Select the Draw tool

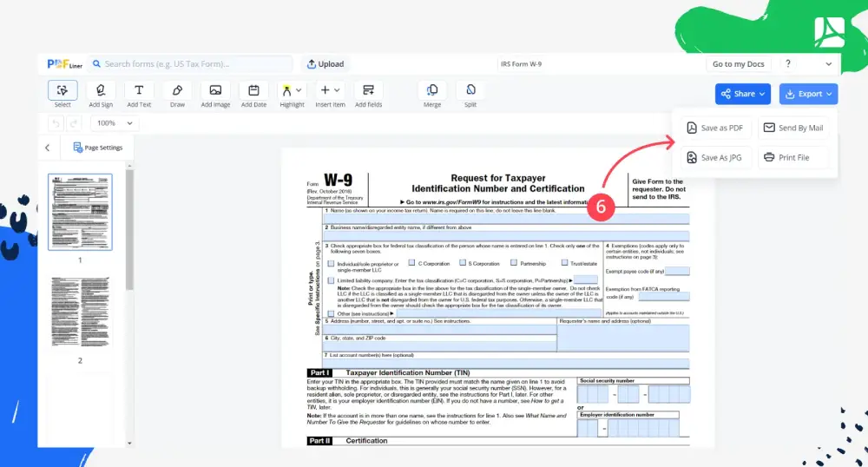pyautogui.click(x=177, y=94)
